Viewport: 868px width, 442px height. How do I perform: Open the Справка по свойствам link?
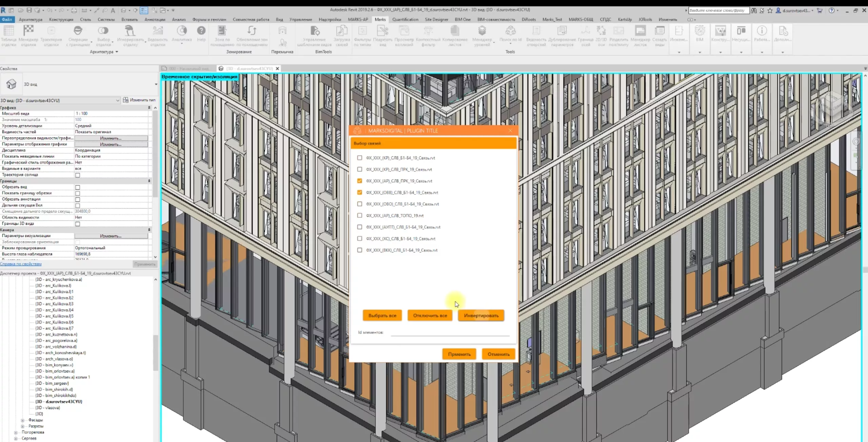(x=21, y=264)
